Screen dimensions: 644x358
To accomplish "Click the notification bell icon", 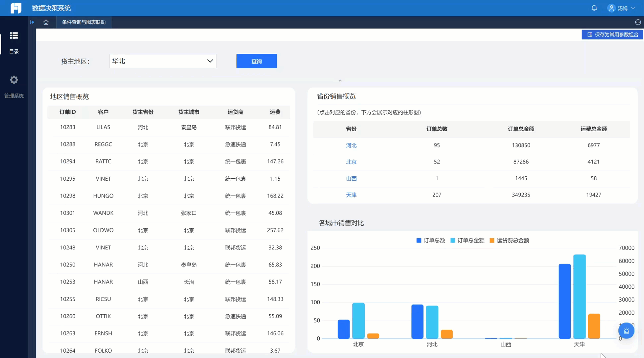I will (x=594, y=8).
